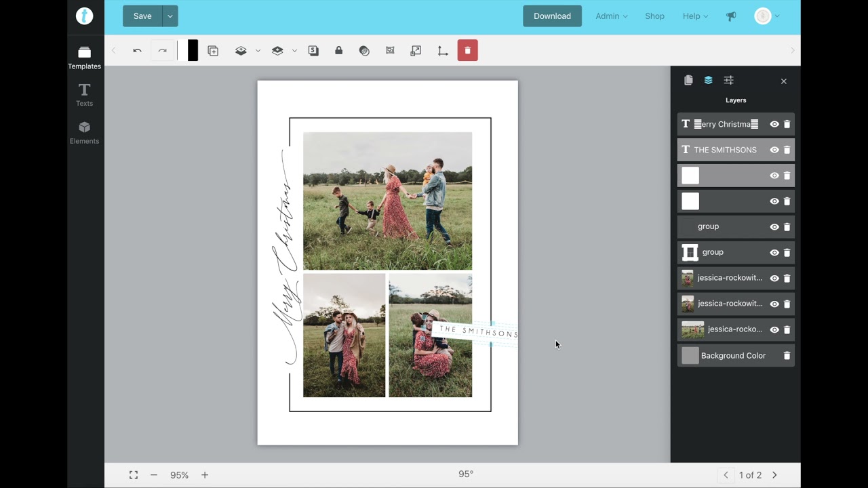Hide the first white shape layer

[774, 176]
